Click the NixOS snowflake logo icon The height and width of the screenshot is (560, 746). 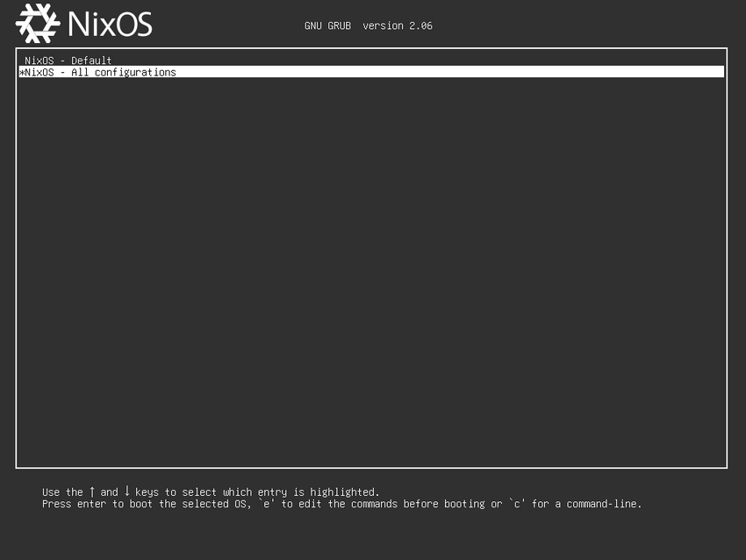(38, 24)
